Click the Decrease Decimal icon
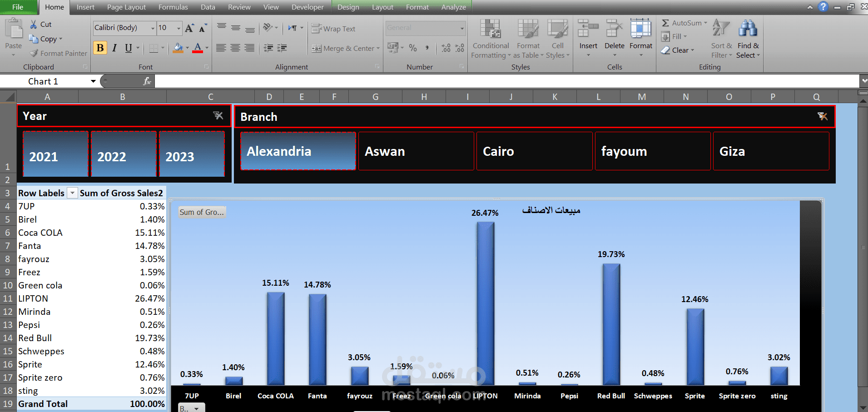Screen dimensions: 868x412 click(460, 48)
